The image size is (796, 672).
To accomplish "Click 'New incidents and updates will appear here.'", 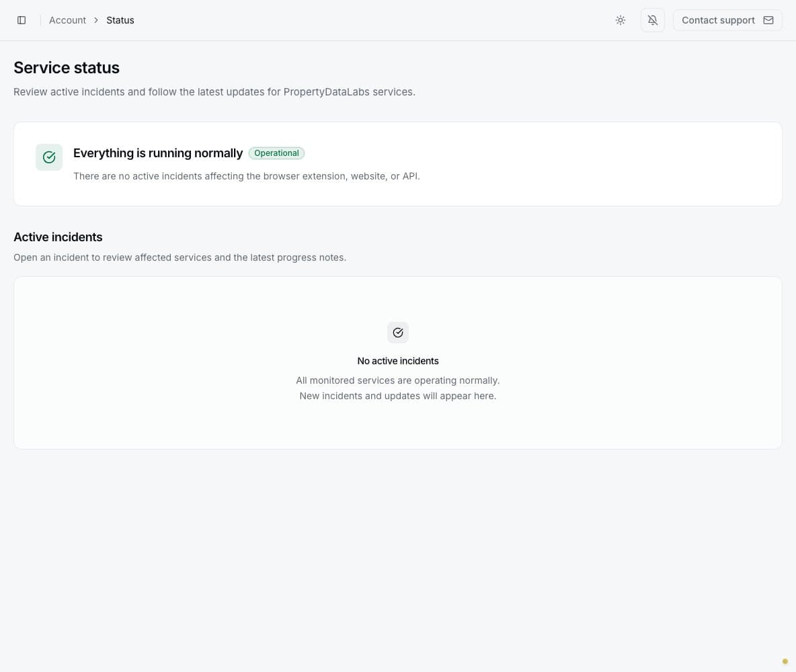I will point(398,396).
